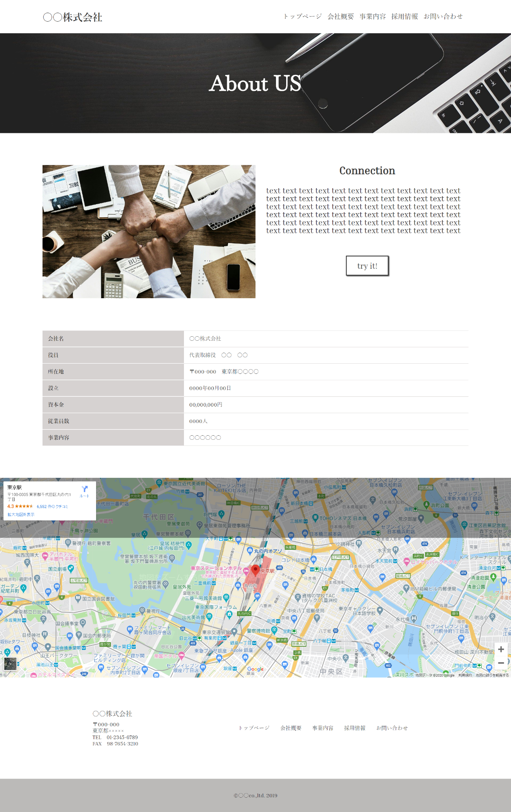
Task: Open 会社概要 in the header menu
Action: (341, 16)
